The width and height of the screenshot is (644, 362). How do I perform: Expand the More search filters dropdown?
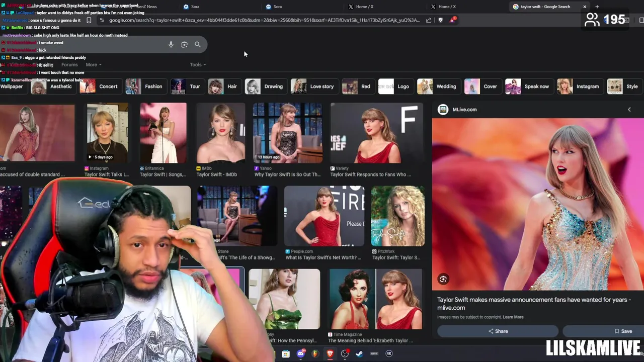94,65
